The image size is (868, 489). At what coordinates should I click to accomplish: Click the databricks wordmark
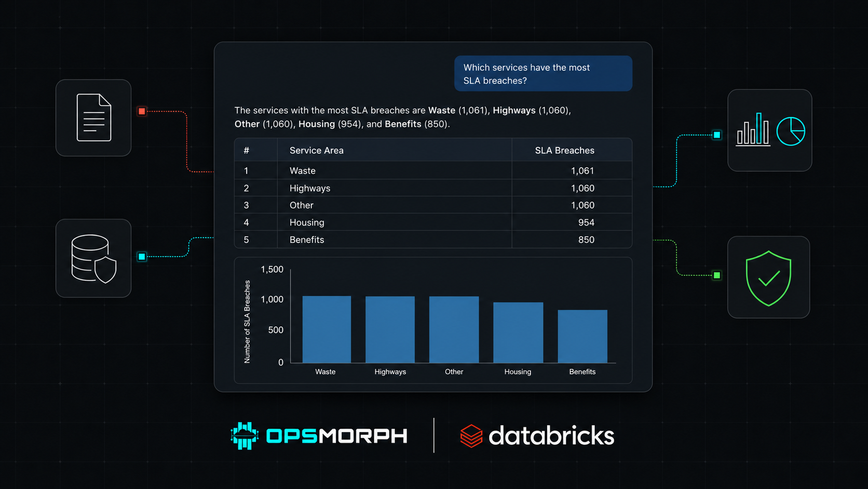(x=551, y=435)
